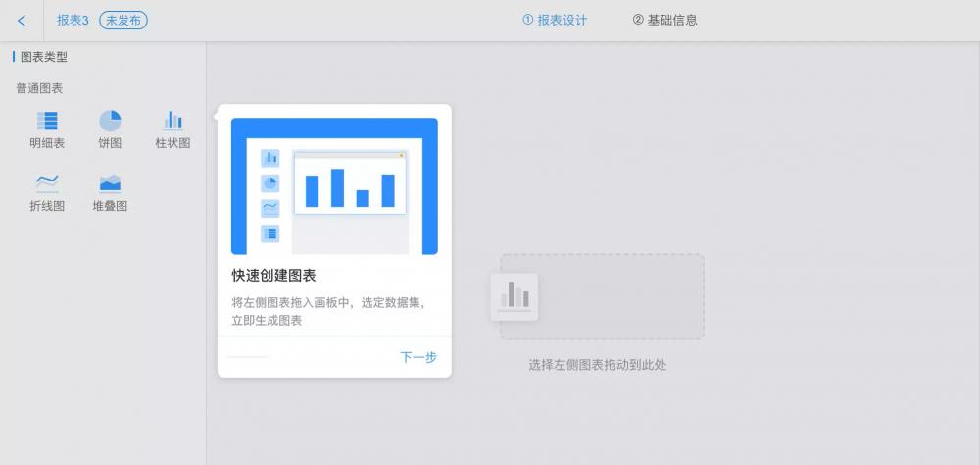Viewport: 980px width, 465px height.
Task: Select the 饼图 pie chart icon
Action: click(x=110, y=122)
